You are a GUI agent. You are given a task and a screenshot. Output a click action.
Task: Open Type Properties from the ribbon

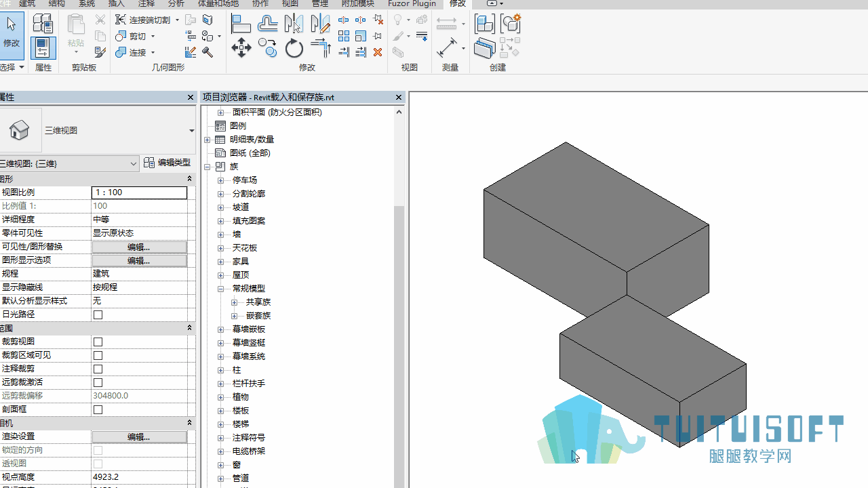[x=43, y=24]
